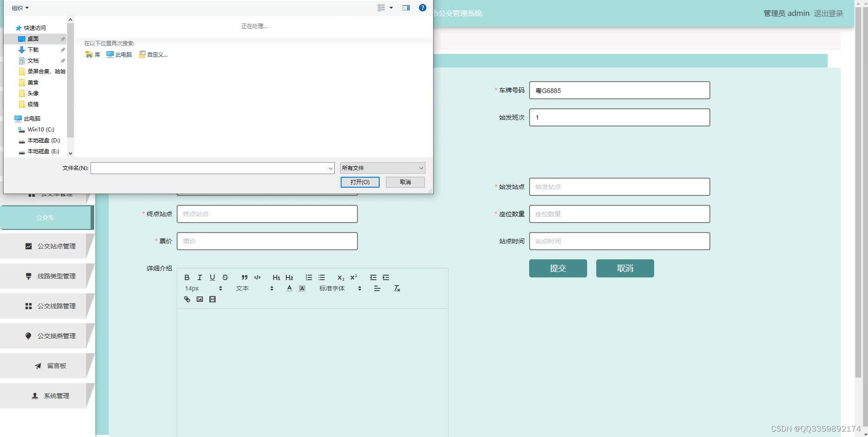Clear text formatting in editor
The width and height of the screenshot is (868, 437).
point(397,288)
